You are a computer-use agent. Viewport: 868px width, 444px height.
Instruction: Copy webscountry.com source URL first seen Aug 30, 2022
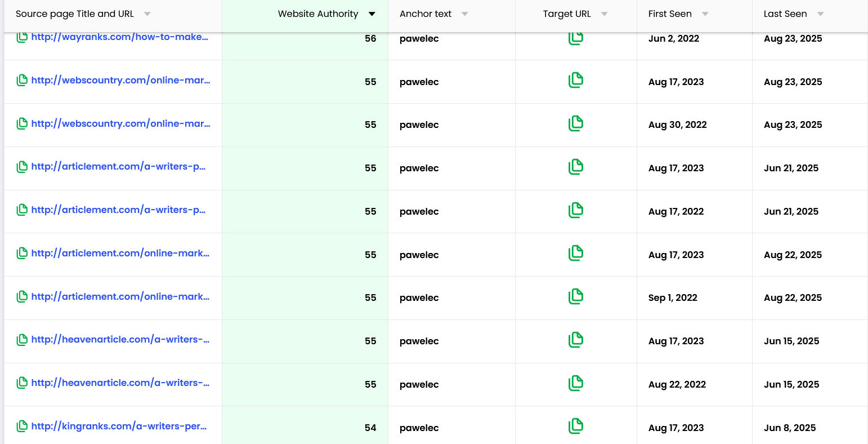click(x=22, y=124)
